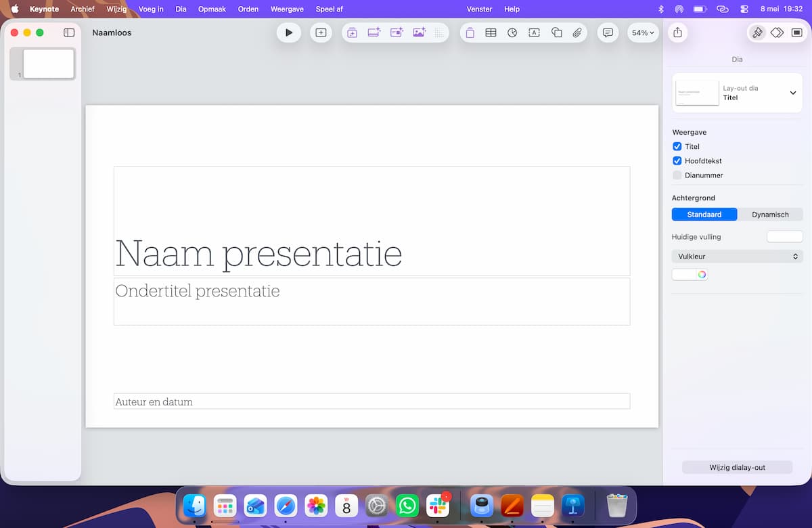Click the Share icon in the toolbar
Viewport: 812px width, 528px height.
click(678, 32)
